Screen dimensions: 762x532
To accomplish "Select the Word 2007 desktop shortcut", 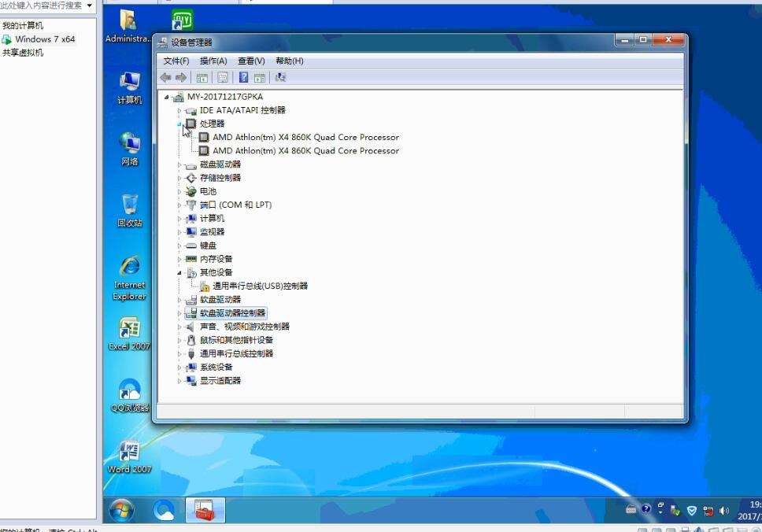I will [129, 456].
